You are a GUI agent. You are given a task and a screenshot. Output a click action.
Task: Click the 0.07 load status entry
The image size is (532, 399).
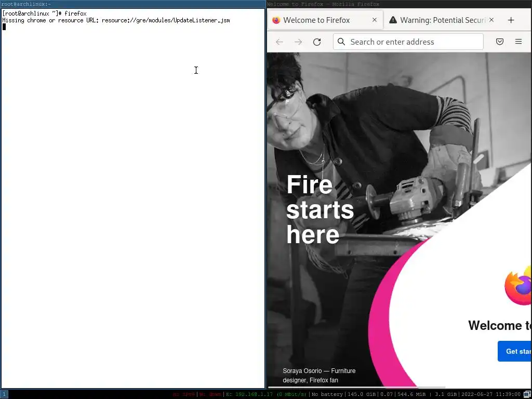point(387,394)
